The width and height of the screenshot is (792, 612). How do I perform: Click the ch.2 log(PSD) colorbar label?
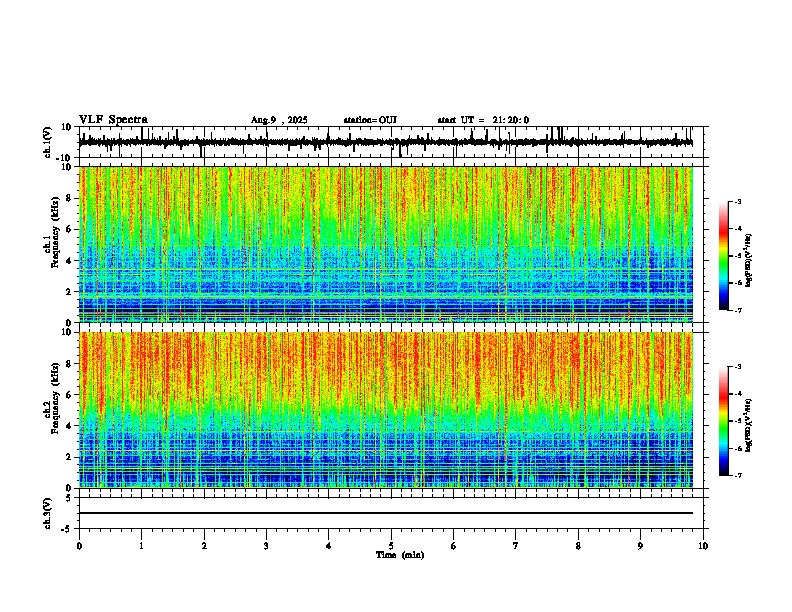point(749,425)
